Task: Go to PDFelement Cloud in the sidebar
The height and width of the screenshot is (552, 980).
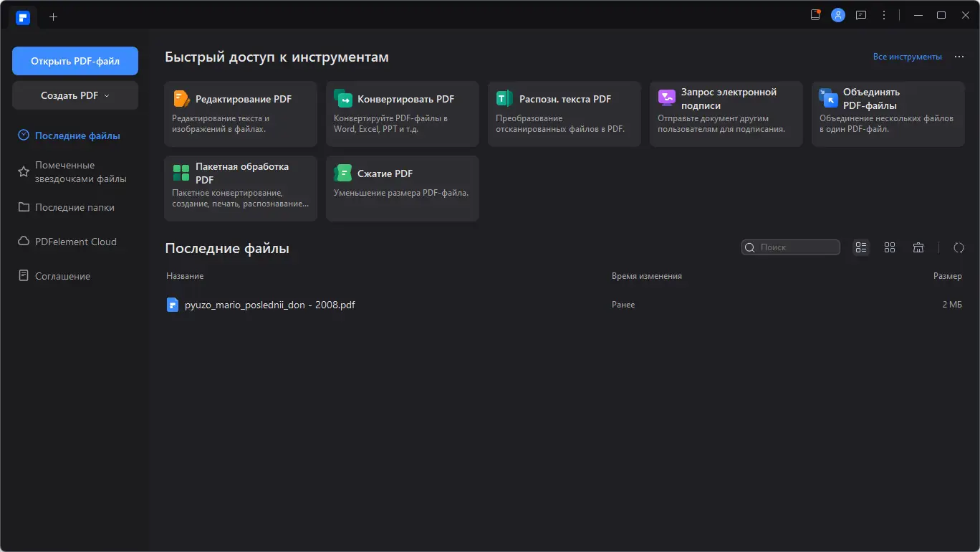Action: [75, 242]
